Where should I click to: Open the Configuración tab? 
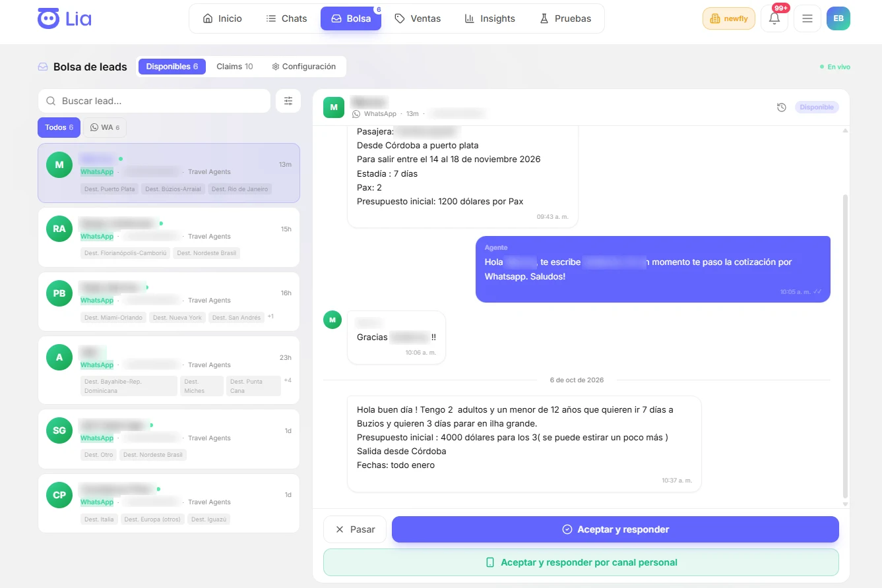click(x=304, y=67)
